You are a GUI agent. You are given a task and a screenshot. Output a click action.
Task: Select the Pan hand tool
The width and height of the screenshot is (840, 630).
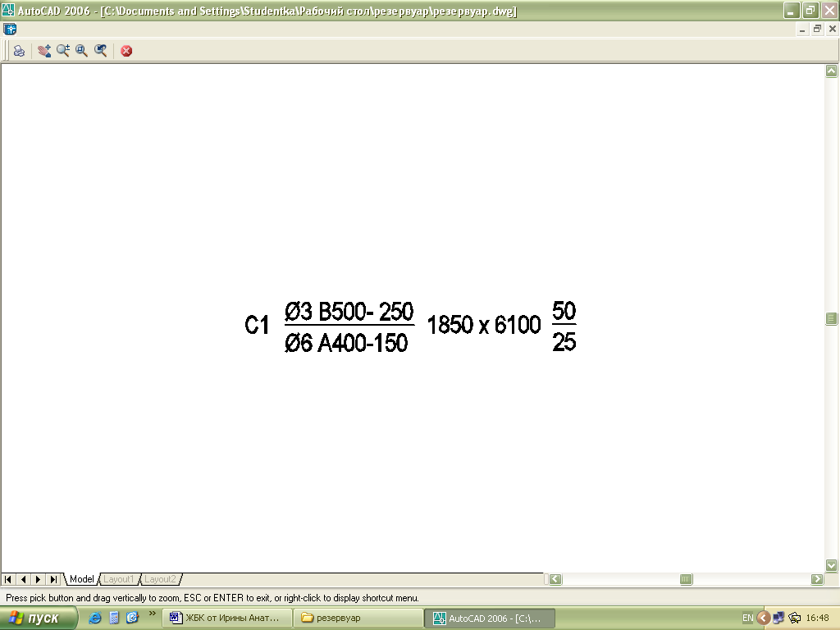click(x=44, y=51)
